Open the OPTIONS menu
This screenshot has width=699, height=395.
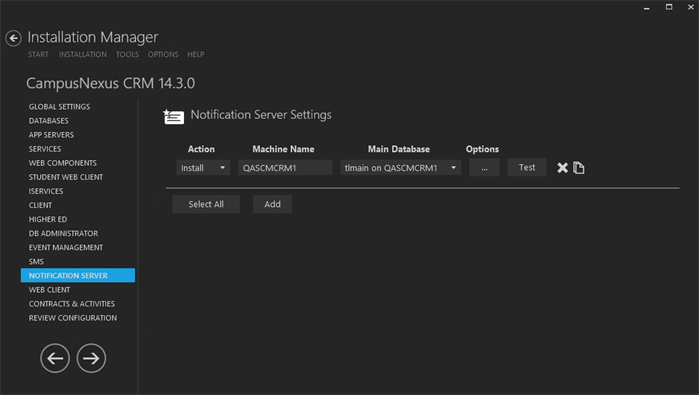[163, 54]
